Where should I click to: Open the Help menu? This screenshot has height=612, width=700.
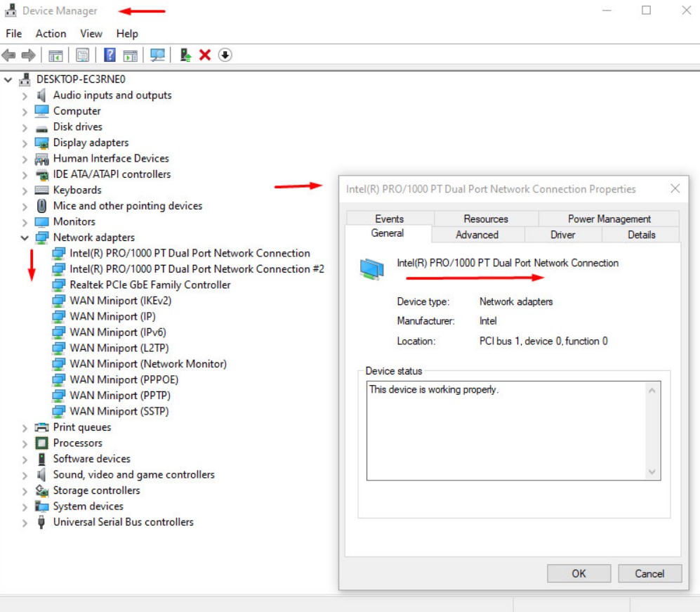pyautogui.click(x=127, y=34)
